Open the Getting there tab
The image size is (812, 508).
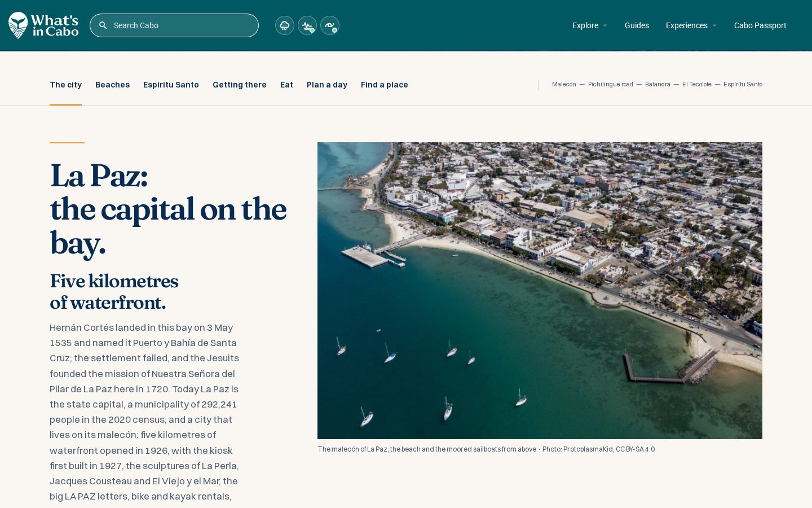coord(239,85)
